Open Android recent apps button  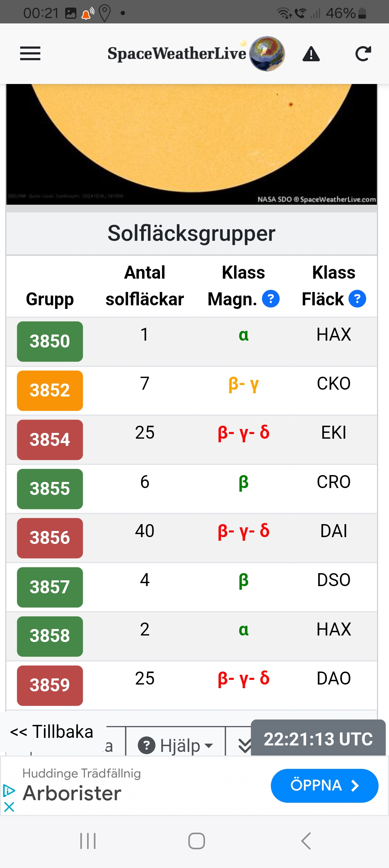pyautogui.click(x=88, y=841)
